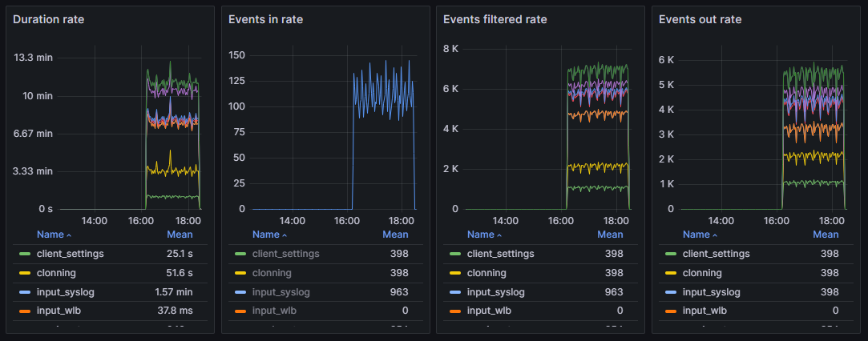The width and height of the screenshot is (868, 341).
Task: Sort Events filtered rate legend by Mean column
Action: (610, 235)
